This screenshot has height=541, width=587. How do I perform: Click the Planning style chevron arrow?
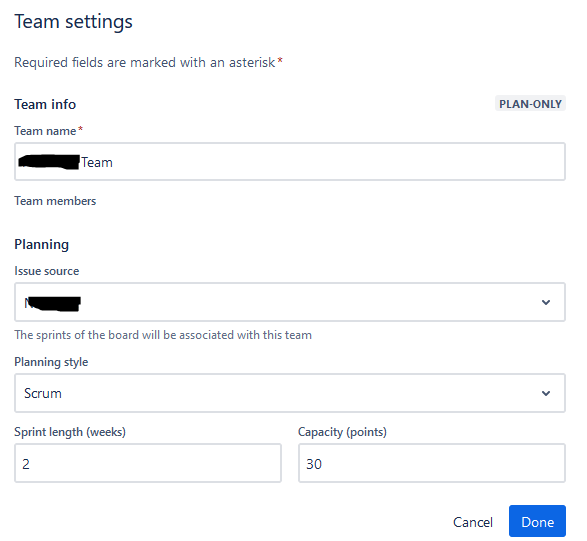coord(546,393)
